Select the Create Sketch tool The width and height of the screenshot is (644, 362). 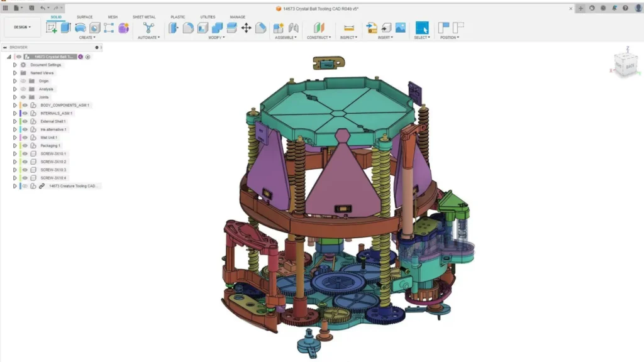[x=52, y=27]
